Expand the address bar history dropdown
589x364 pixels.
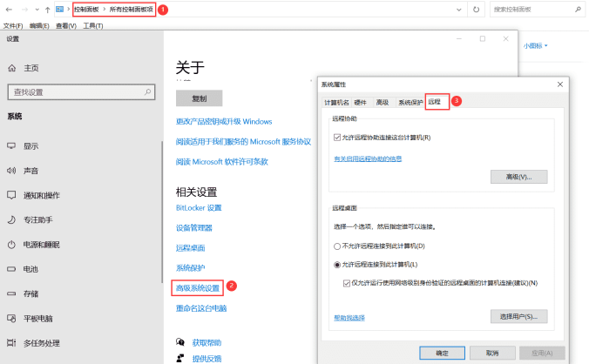(x=458, y=10)
